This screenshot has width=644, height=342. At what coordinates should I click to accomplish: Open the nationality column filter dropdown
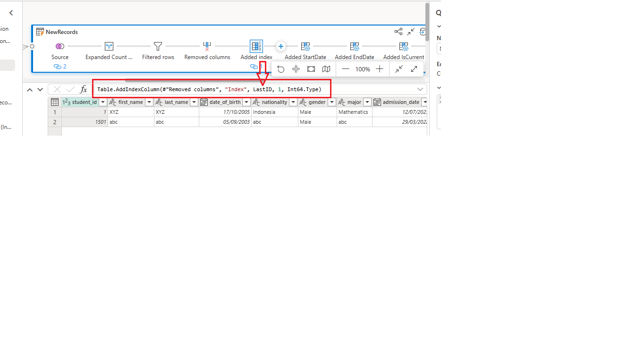(293, 102)
